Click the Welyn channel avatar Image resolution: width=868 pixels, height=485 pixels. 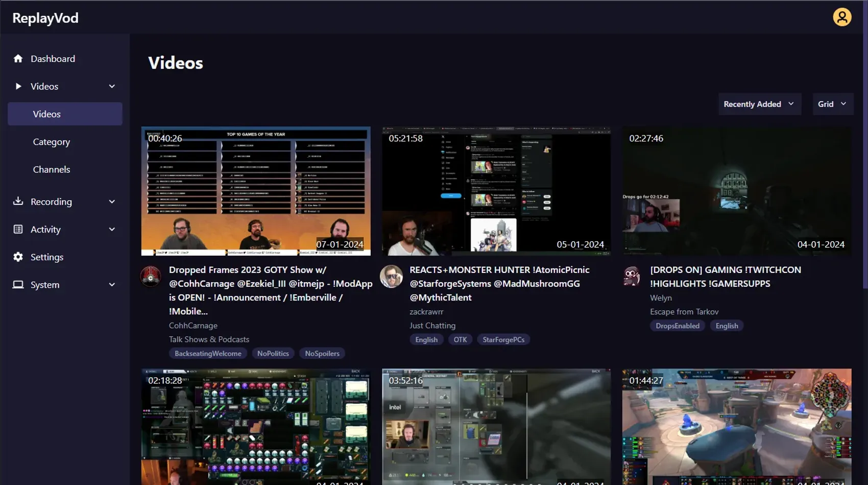coord(632,276)
